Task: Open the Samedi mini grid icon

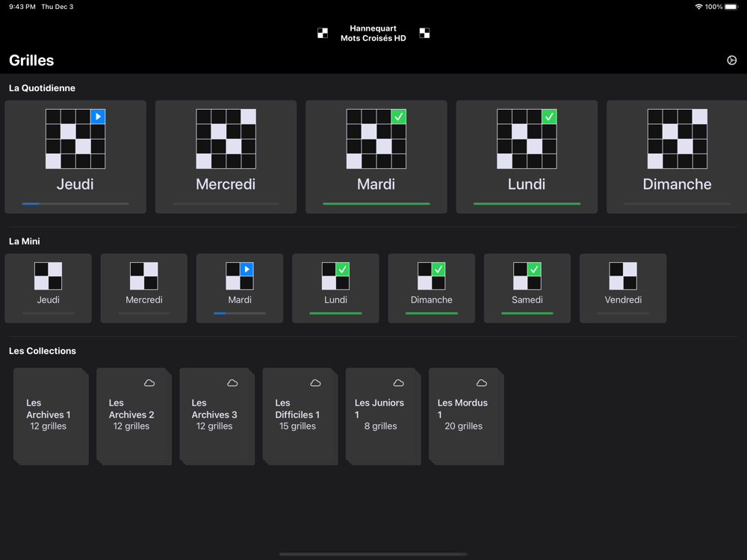Action: 527,276
